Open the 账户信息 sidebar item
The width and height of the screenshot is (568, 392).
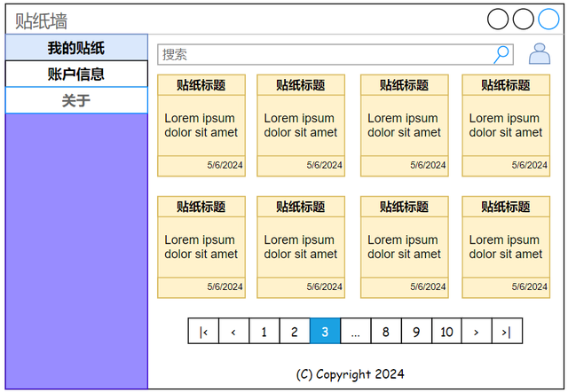point(76,74)
